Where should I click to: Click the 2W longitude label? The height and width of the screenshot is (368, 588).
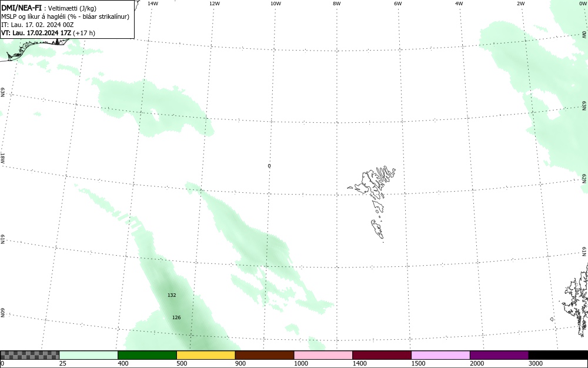(521, 4)
